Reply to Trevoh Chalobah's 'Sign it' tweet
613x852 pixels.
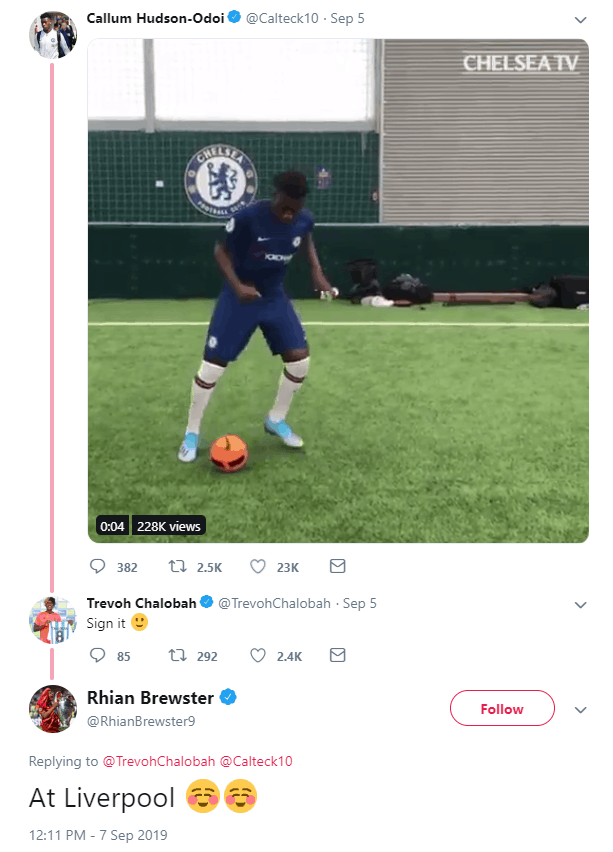click(97, 655)
